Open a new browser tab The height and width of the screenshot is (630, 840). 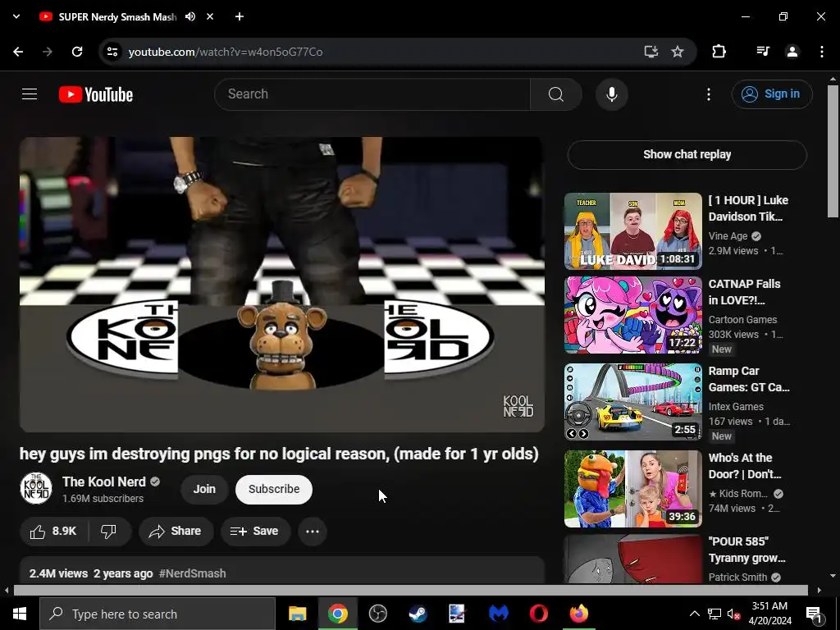pyautogui.click(x=240, y=16)
